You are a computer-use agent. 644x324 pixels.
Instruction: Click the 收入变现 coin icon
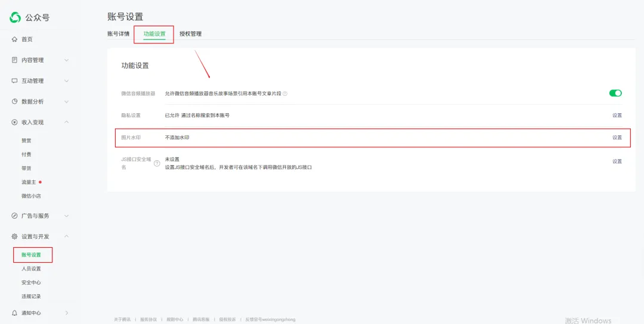[x=14, y=123]
